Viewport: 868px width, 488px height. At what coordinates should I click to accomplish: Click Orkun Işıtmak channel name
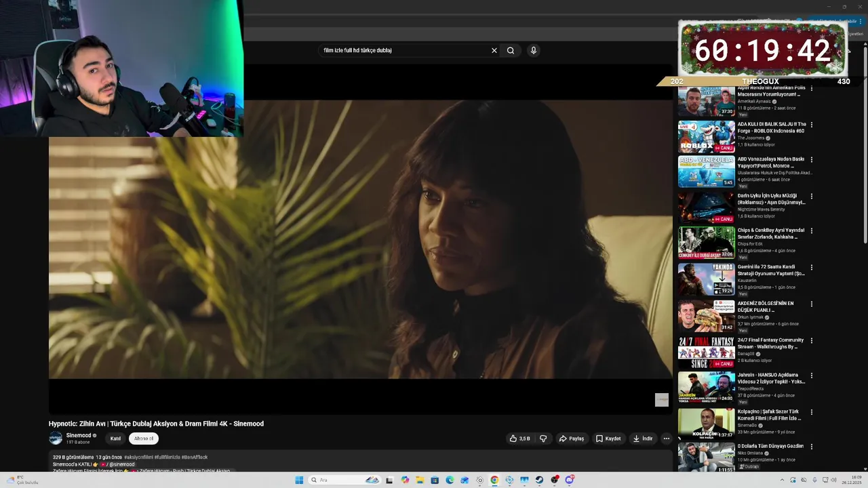pos(751,317)
